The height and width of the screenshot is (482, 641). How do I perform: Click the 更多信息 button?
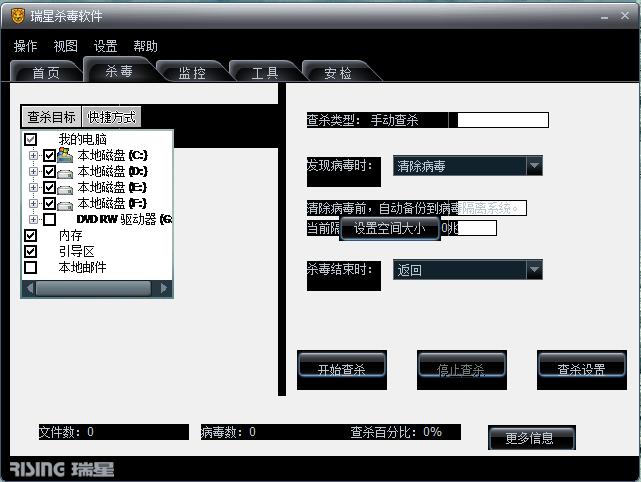point(531,437)
